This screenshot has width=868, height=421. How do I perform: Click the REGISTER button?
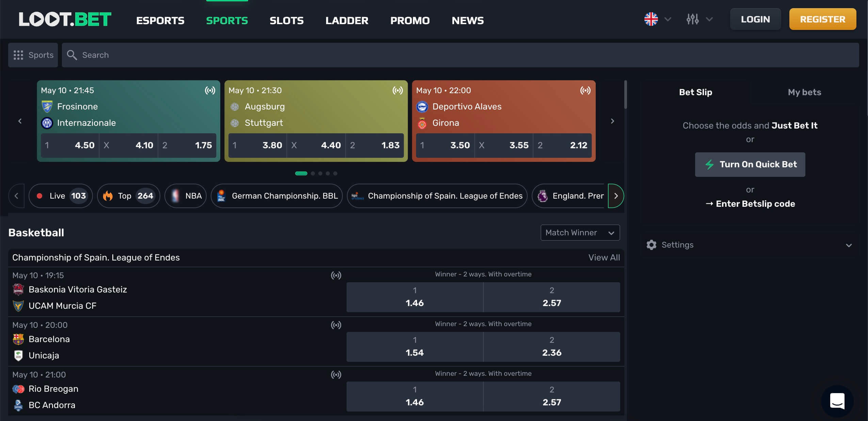822,19
